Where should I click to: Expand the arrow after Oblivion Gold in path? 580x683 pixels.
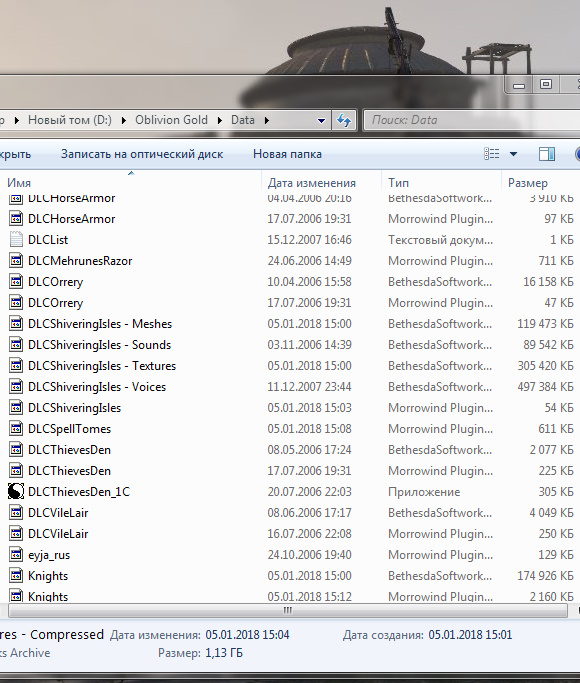point(219,120)
